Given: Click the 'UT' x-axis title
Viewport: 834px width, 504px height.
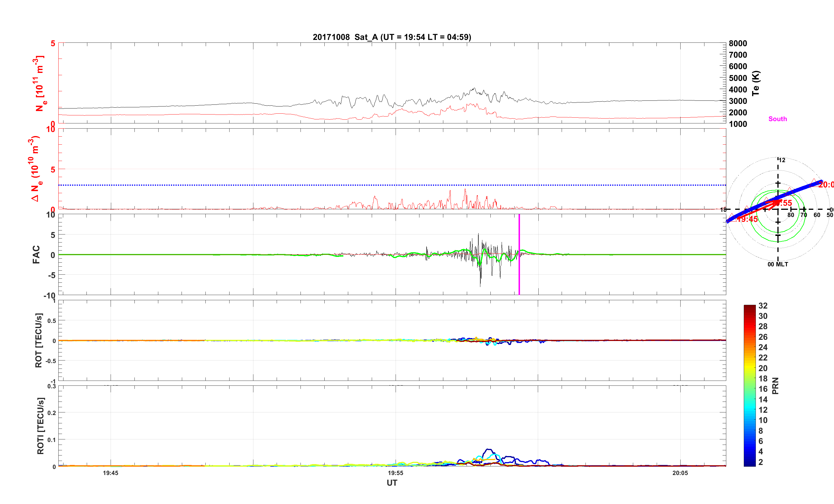Looking at the screenshot, I should point(392,483).
